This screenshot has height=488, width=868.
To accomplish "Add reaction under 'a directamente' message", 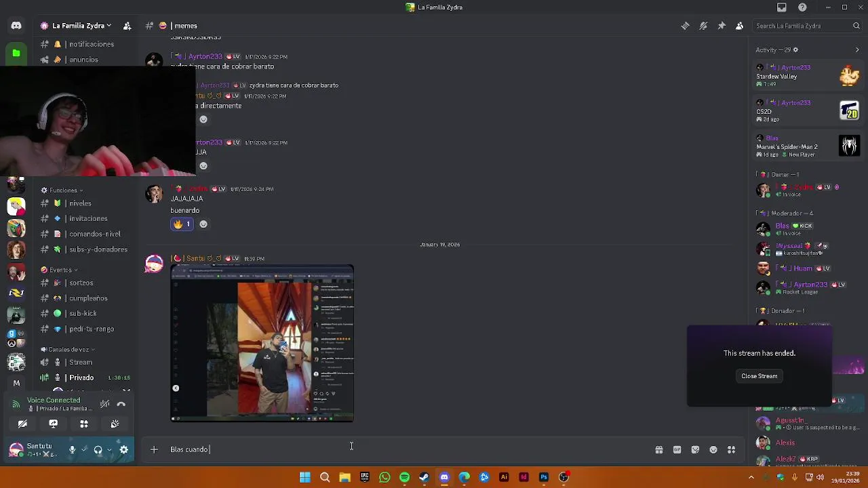I will click(x=203, y=119).
